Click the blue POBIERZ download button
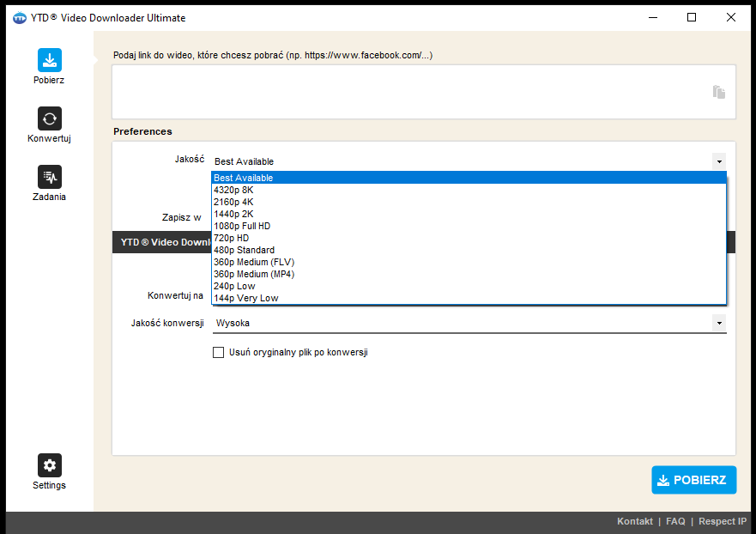 (x=694, y=480)
